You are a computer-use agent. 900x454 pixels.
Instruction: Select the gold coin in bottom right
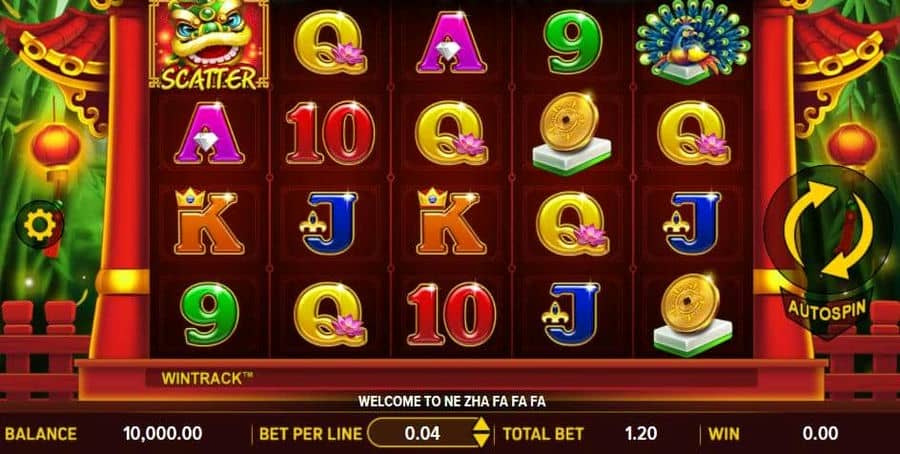click(692, 315)
